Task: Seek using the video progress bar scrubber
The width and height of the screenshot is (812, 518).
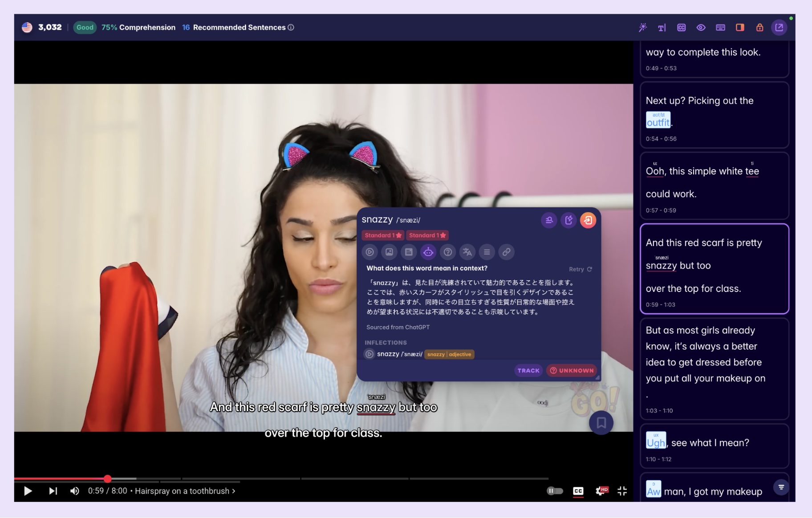Action: coord(108,479)
